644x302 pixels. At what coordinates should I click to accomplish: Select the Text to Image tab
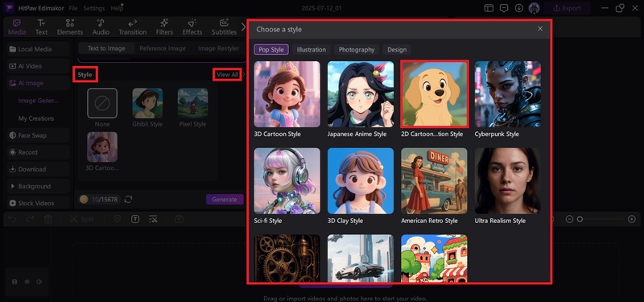(106, 48)
